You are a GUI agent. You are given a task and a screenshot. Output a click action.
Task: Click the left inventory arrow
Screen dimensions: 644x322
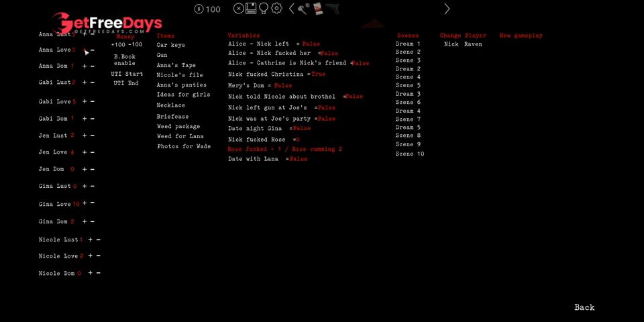pyautogui.click(x=291, y=9)
